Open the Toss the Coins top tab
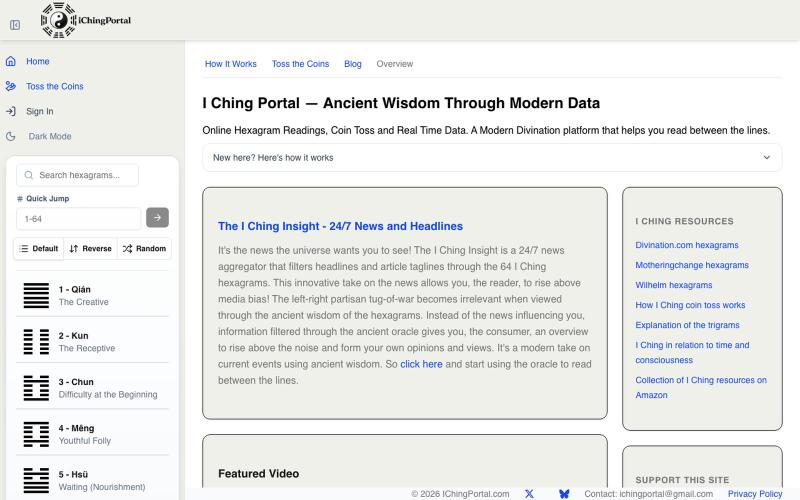This screenshot has height=500, width=800. 300,64
